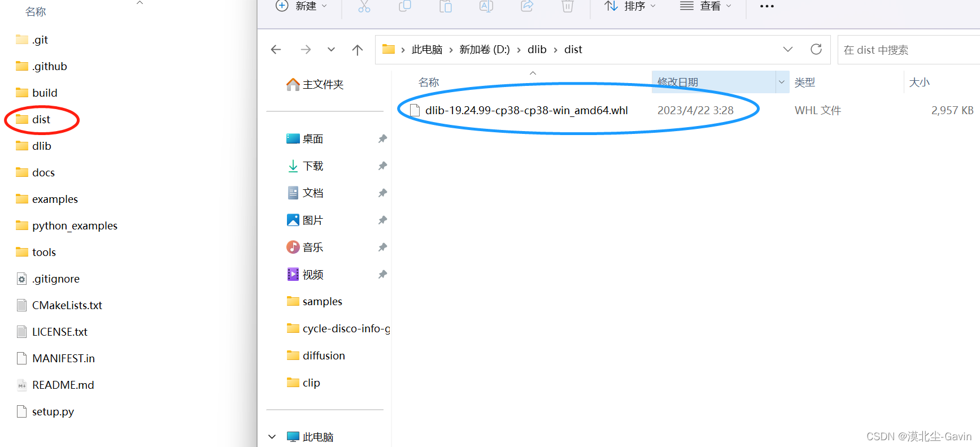Go forward with the right arrow
Viewport: 980px width, 447px height.
click(306, 50)
